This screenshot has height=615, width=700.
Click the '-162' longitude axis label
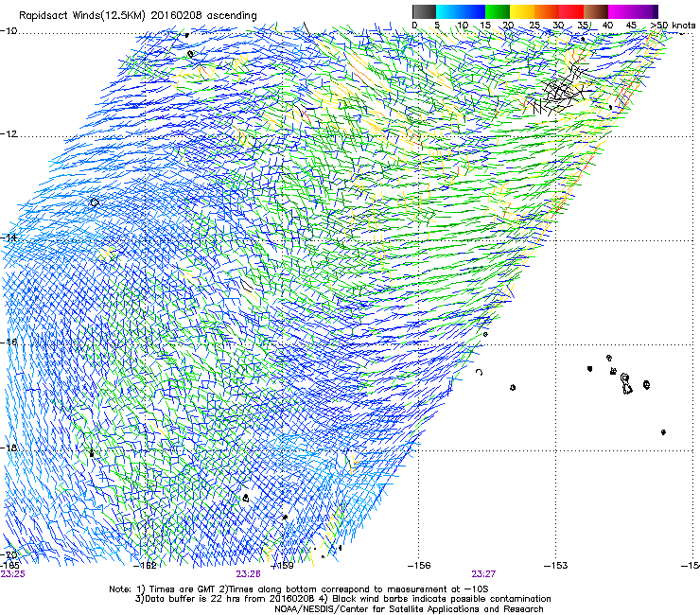pyautogui.click(x=145, y=566)
